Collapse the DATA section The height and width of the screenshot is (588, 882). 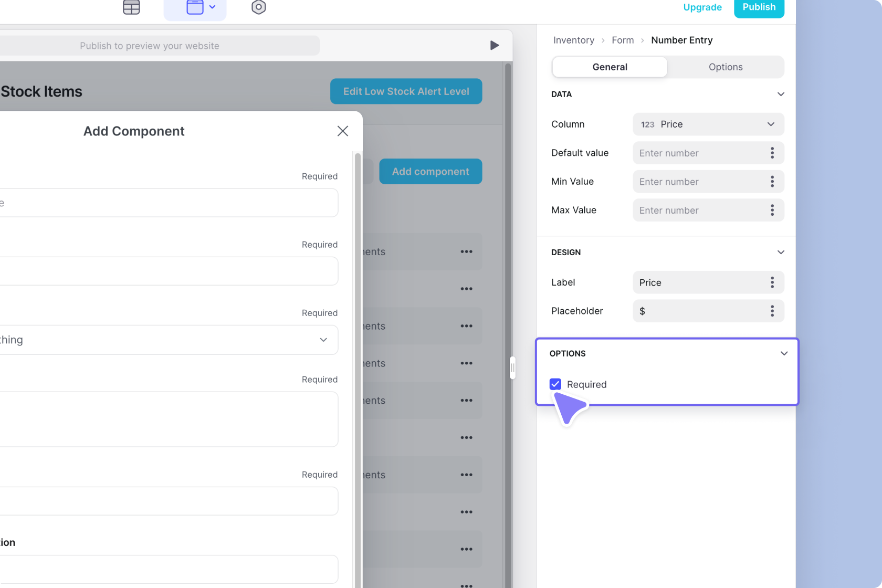click(781, 94)
